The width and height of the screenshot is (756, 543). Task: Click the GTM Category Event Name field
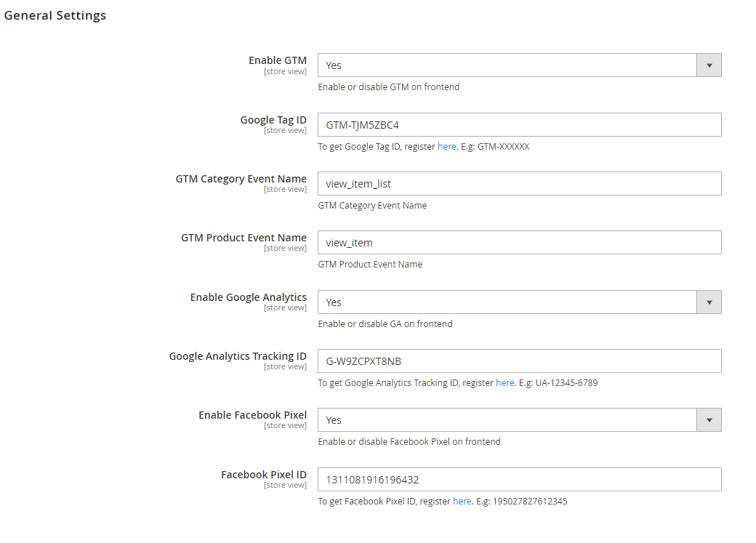(519, 184)
